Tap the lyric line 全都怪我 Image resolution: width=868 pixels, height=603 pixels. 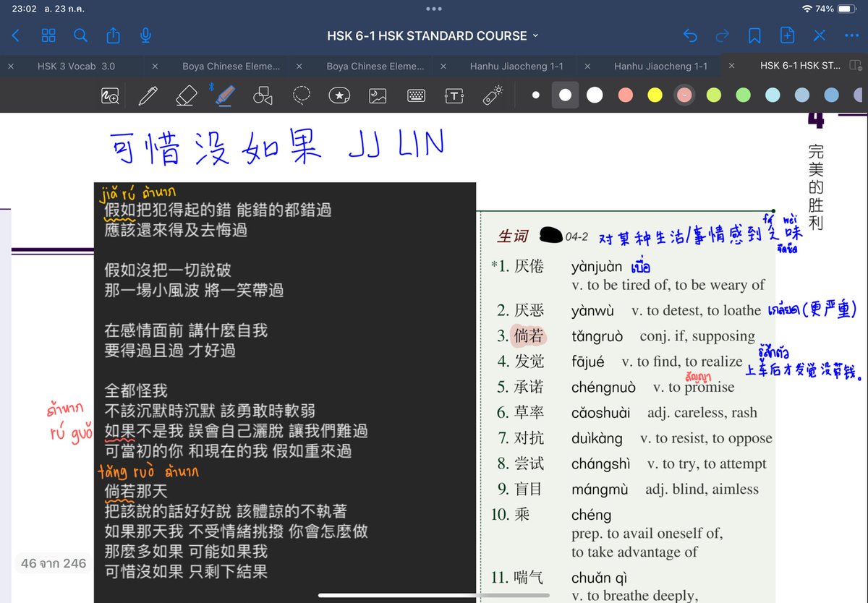tap(136, 391)
